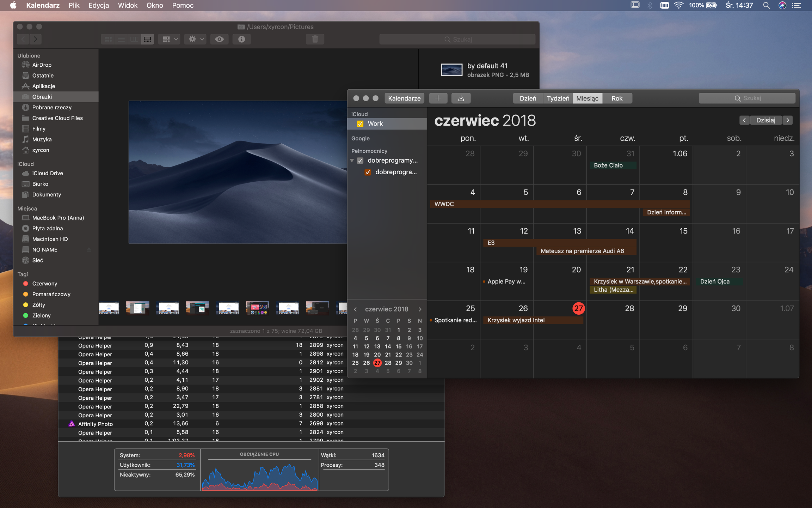This screenshot has width=812, height=508.
Task: Open Spotlight search in menu bar
Action: pos(766,5)
